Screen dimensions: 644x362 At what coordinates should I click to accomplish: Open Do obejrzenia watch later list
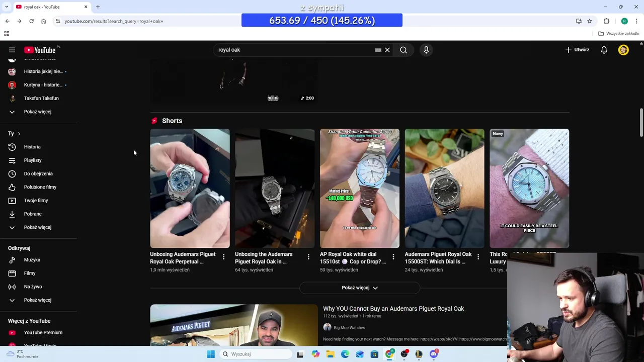click(38, 173)
